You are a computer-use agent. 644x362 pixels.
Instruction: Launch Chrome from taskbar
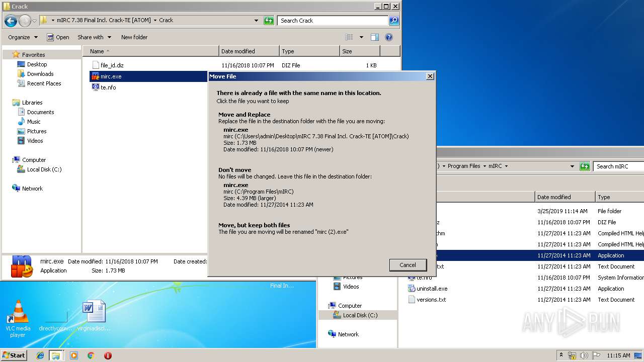pos(91,355)
